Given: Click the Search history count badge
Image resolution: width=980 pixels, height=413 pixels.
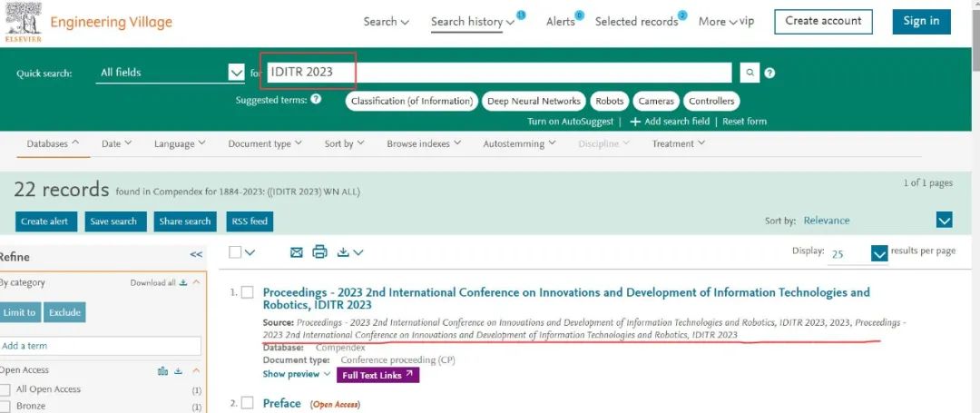Looking at the screenshot, I should (521, 15).
